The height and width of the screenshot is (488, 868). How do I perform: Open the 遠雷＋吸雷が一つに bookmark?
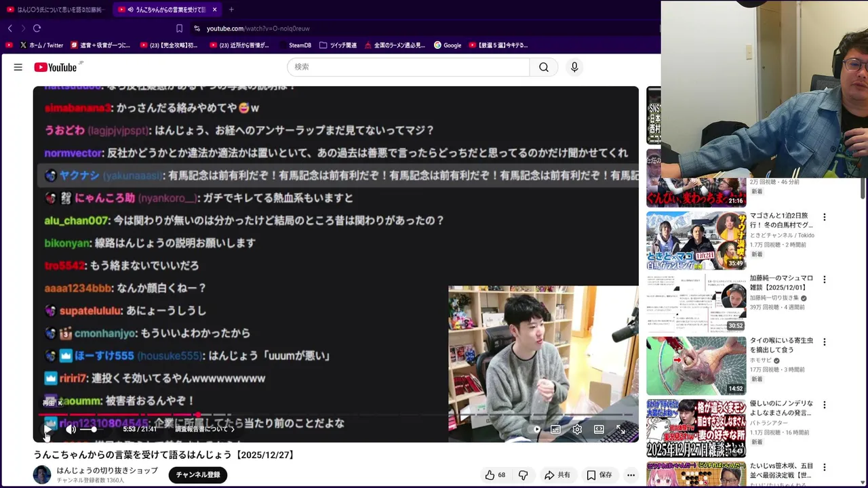point(100,45)
